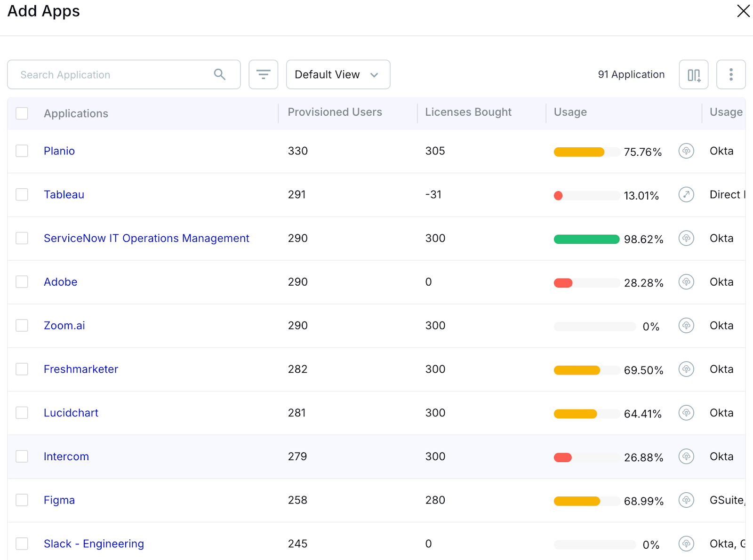Image resolution: width=753 pixels, height=560 pixels.
Task: Tick the Lucidchart row checkbox
Action: (x=22, y=413)
